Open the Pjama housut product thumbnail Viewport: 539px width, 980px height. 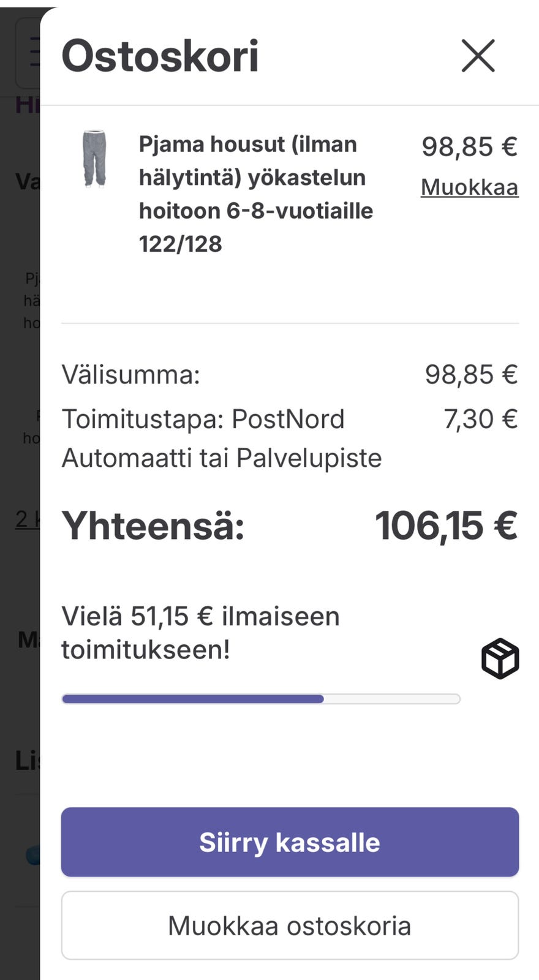(x=94, y=158)
